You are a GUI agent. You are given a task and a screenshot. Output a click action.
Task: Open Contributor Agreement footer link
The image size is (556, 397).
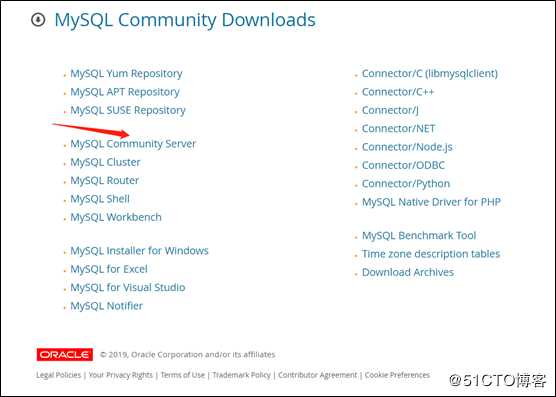click(317, 375)
